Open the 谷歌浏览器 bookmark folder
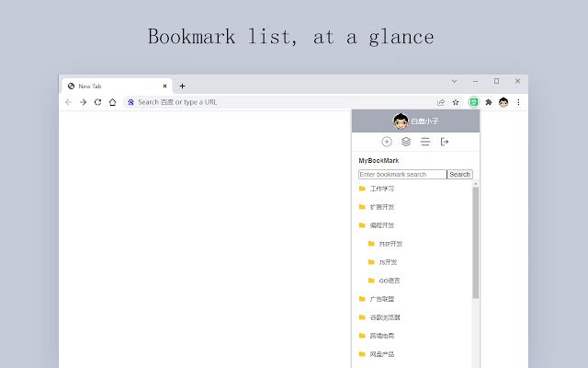This screenshot has width=588, height=368. click(385, 317)
